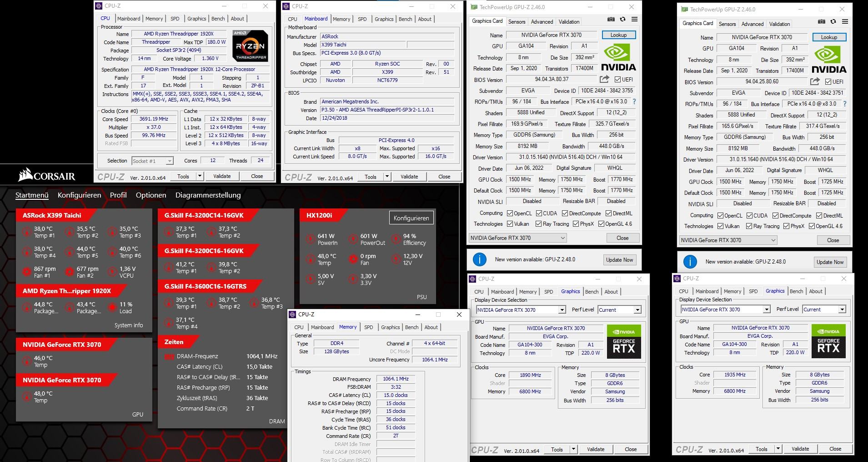Click the screenshot camera icon in right GPU-Z window

[x=821, y=22]
